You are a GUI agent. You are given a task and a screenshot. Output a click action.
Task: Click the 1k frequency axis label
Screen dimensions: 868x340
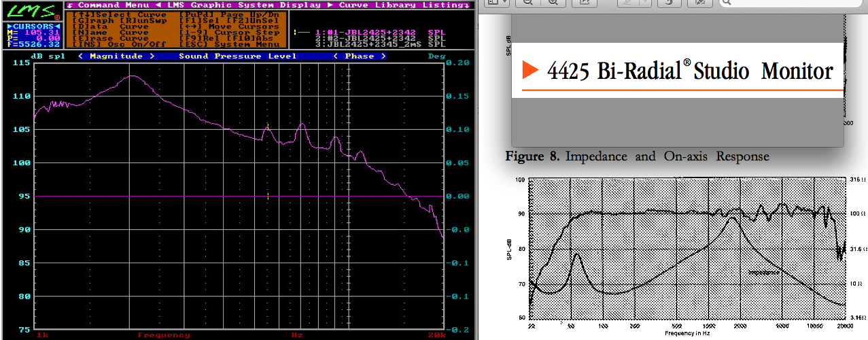tap(42, 335)
